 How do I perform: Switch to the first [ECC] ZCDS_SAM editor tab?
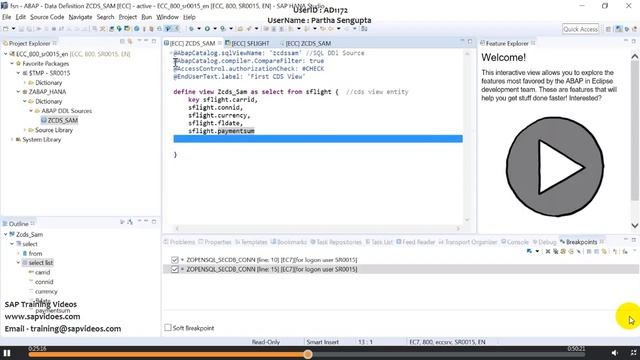tap(192, 43)
